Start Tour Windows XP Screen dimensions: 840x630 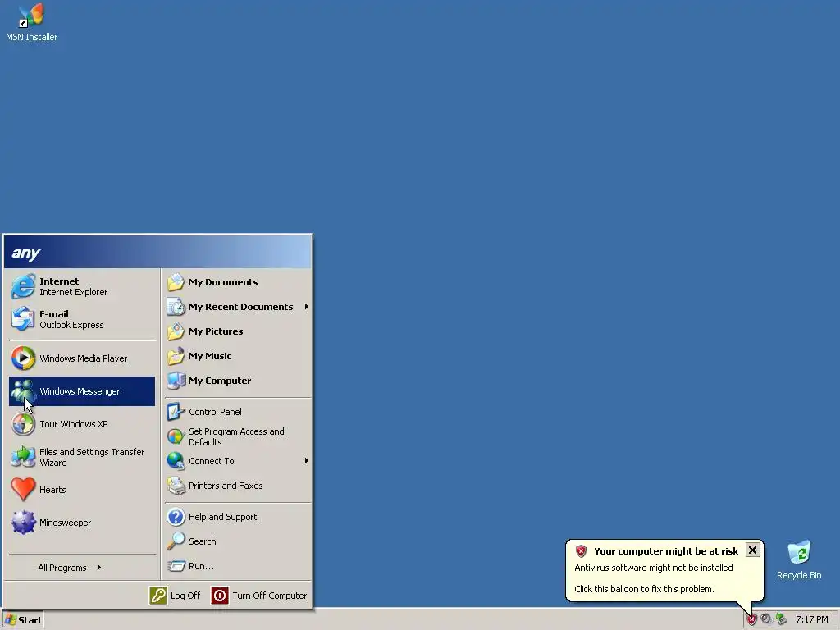(x=82, y=424)
